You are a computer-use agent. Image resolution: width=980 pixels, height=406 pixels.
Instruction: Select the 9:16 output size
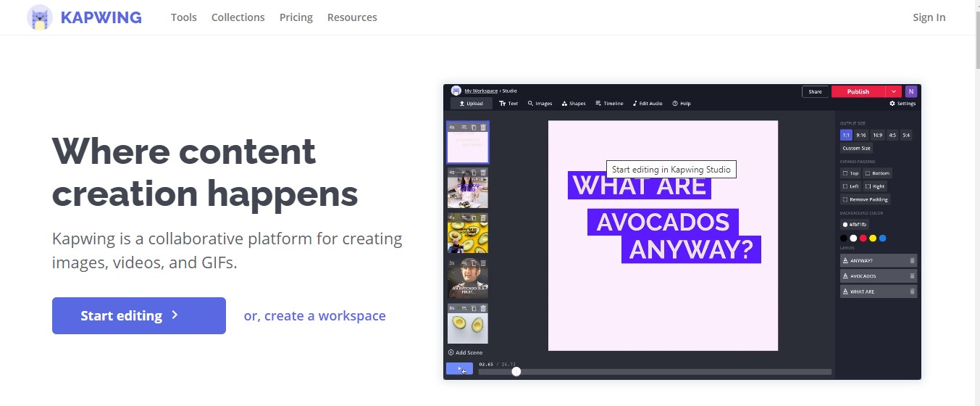coord(861,135)
